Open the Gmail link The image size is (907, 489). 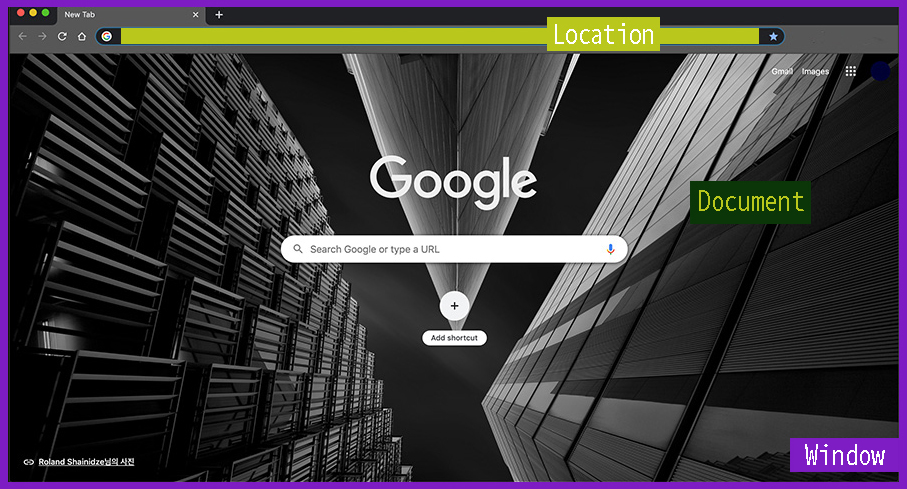(x=782, y=71)
